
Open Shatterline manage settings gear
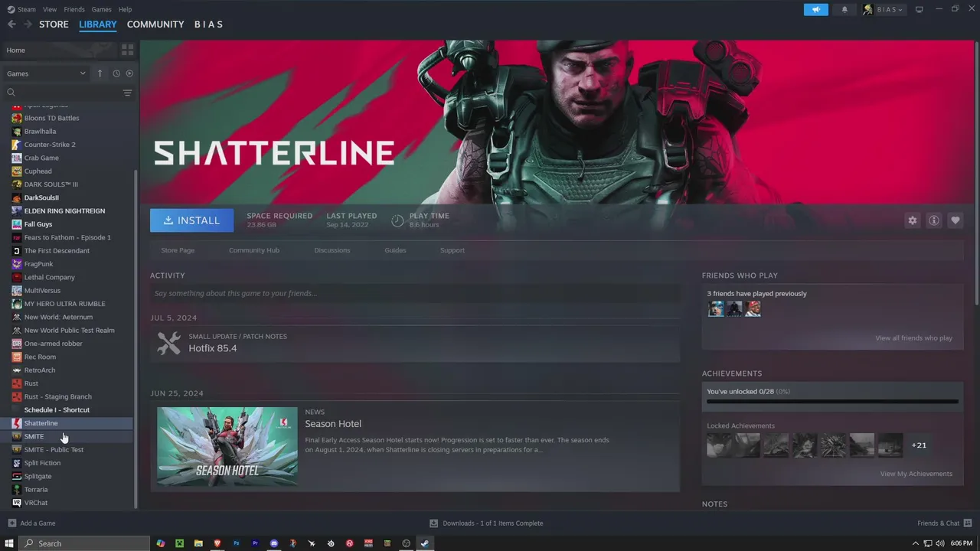point(913,220)
